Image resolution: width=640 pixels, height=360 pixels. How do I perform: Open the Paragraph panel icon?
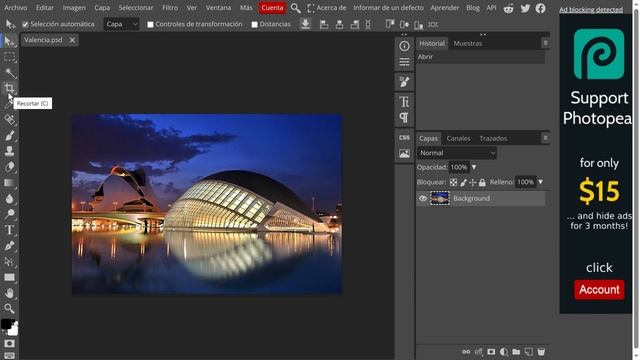(404, 118)
